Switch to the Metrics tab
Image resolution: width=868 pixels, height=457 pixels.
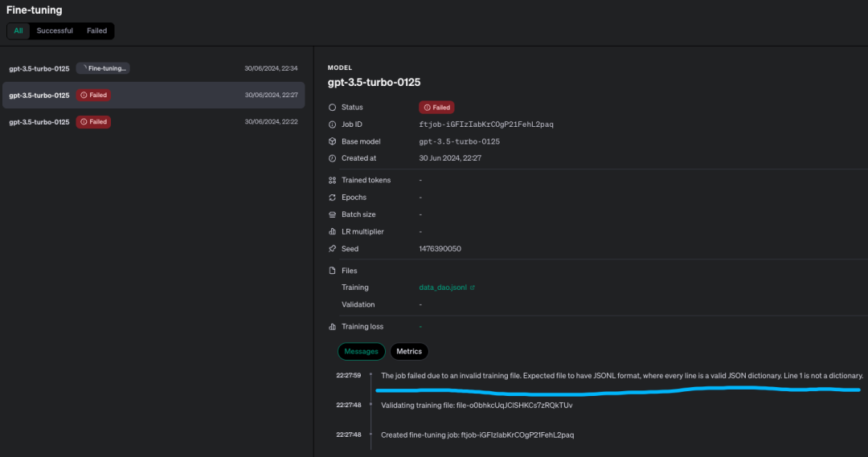point(409,352)
